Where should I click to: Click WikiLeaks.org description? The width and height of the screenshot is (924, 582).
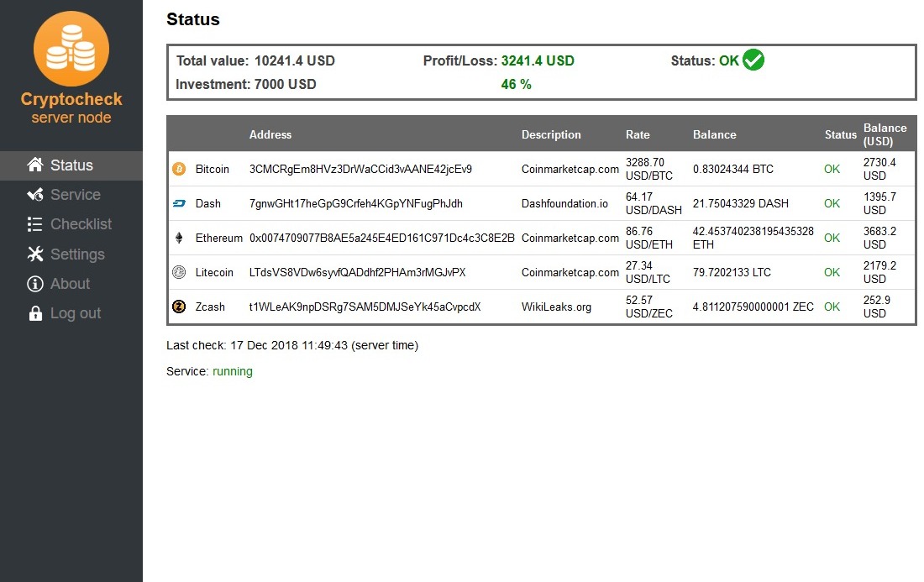tap(556, 307)
